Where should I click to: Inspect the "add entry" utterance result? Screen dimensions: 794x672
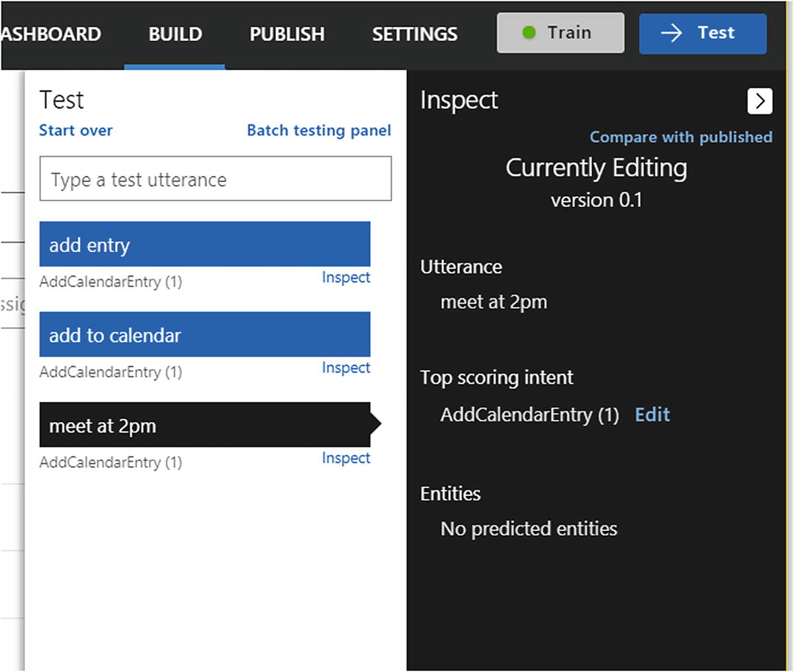345,278
